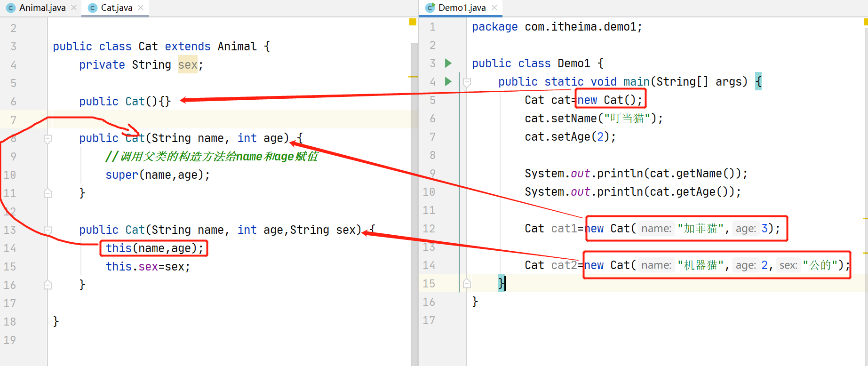Click fold end marker on Demo1.java line 15
Viewport: 868px width, 366px height.
(467, 284)
